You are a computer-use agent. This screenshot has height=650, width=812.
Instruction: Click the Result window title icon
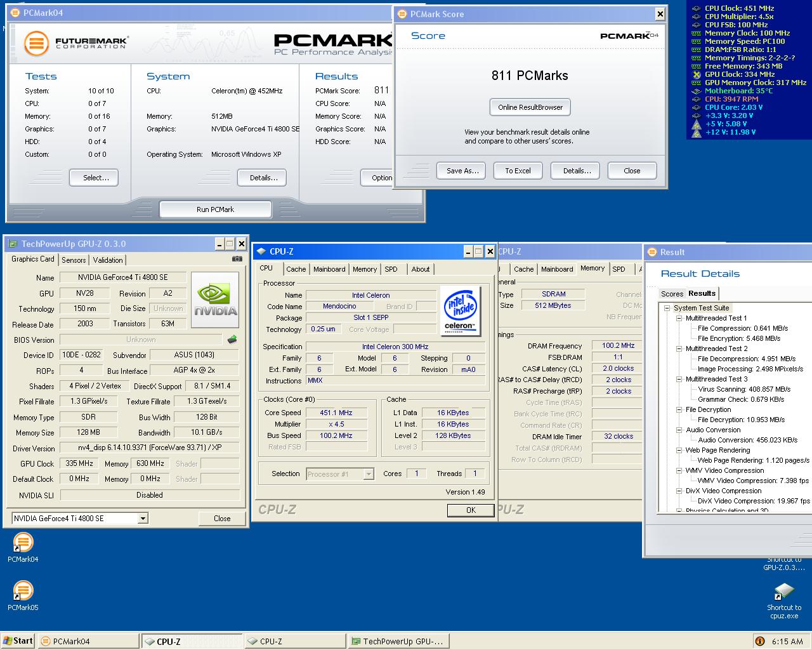tap(652, 252)
